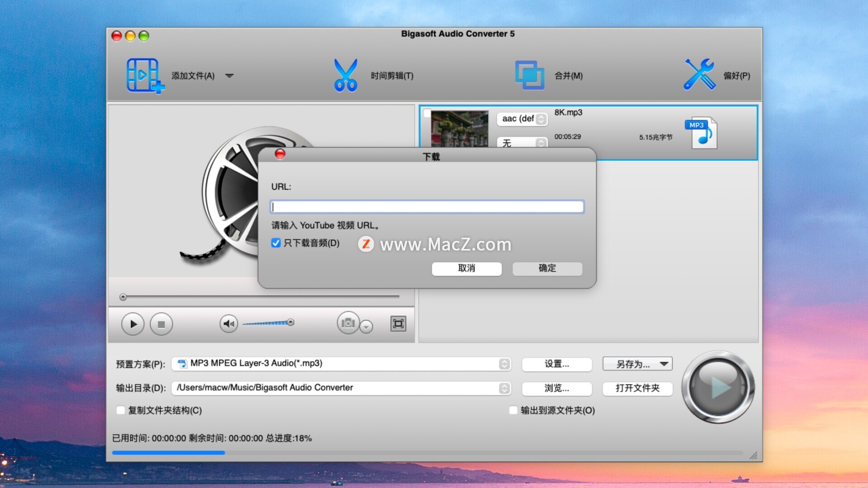Open the 另存为... dropdown button
868x488 pixels.
tap(637, 364)
